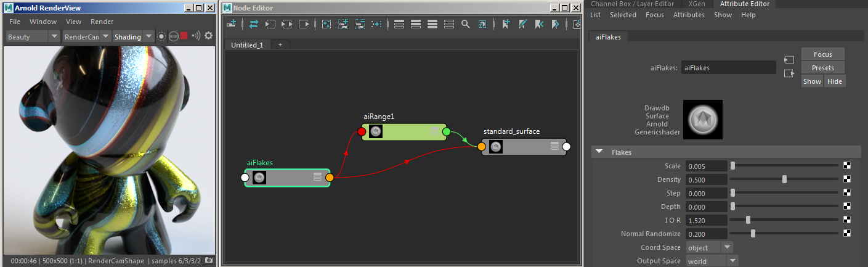Screen dimensions: 868x267
Task: Set nodes to simple view mode
Action: [x=399, y=24]
